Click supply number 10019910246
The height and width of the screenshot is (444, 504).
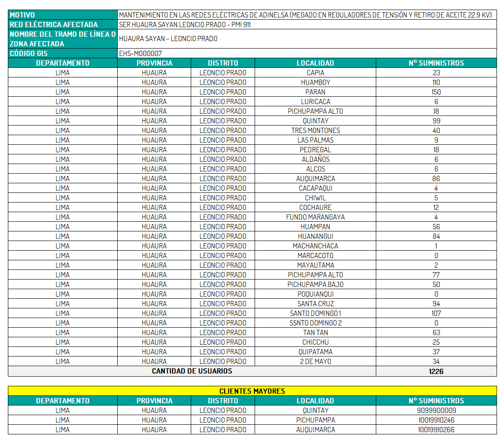(436, 420)
